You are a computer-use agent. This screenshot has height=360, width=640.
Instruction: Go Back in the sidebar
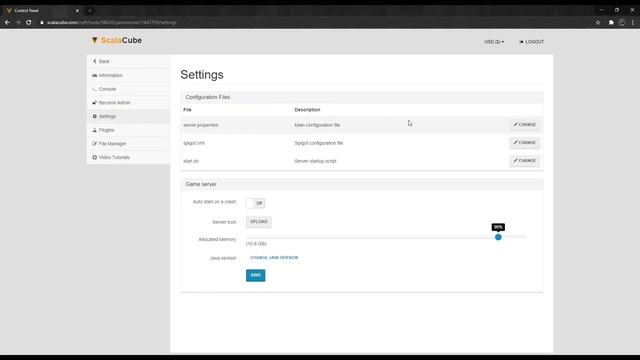tap(128, 61)
